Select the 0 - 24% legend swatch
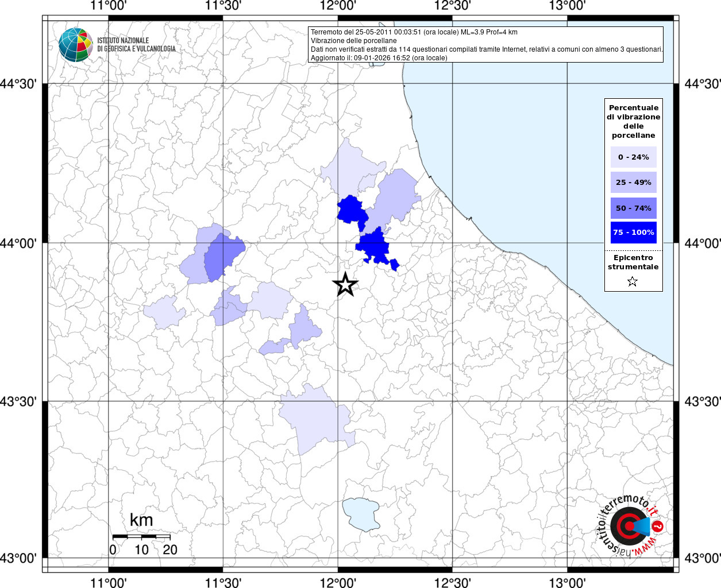This screenshot has height=588, width=721. (633, 157)
